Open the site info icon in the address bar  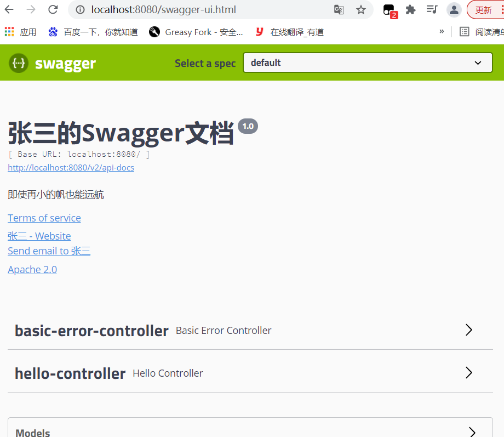click(x=80, y=10)
